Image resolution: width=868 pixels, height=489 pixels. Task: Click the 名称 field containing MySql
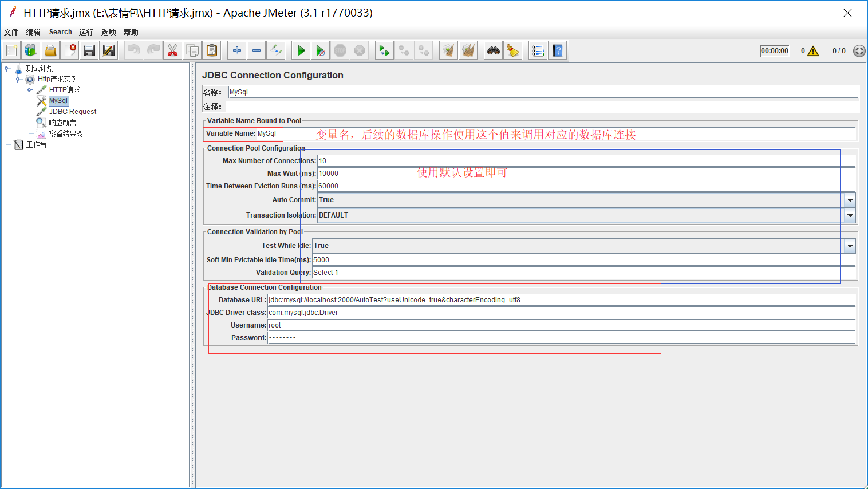(543, 92)
